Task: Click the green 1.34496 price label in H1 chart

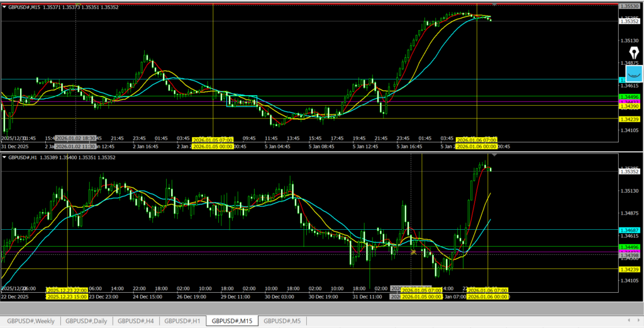Action: pyautogui.click(x=630, y=246)
